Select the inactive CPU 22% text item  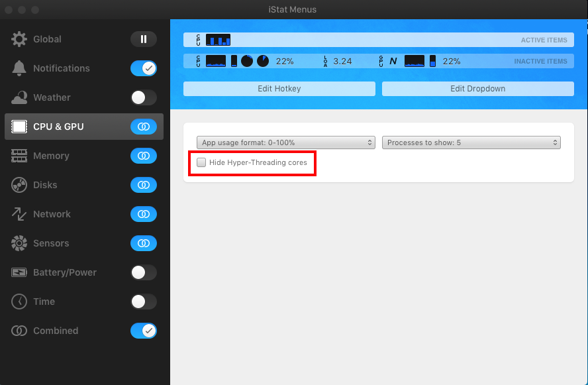(x=285, y=62)
